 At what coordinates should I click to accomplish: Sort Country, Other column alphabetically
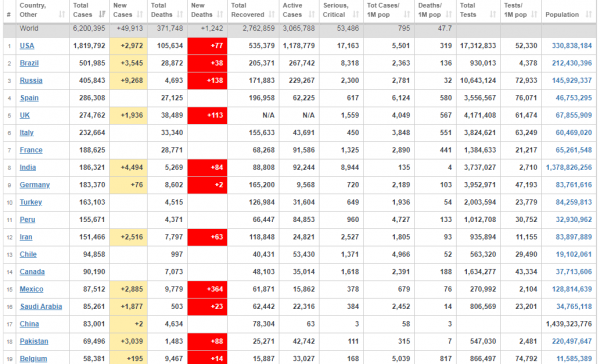[x=62, y=15]
